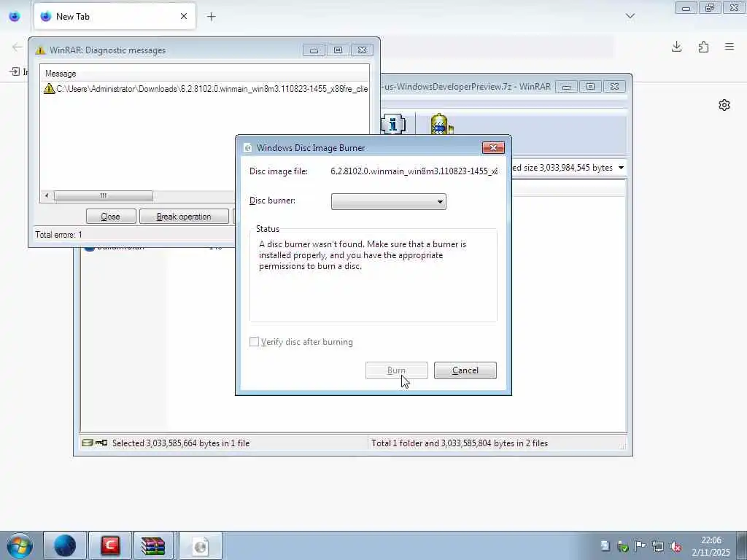
Task: Click the Message column header in diagnostics
Action: (x=61, y=74)
